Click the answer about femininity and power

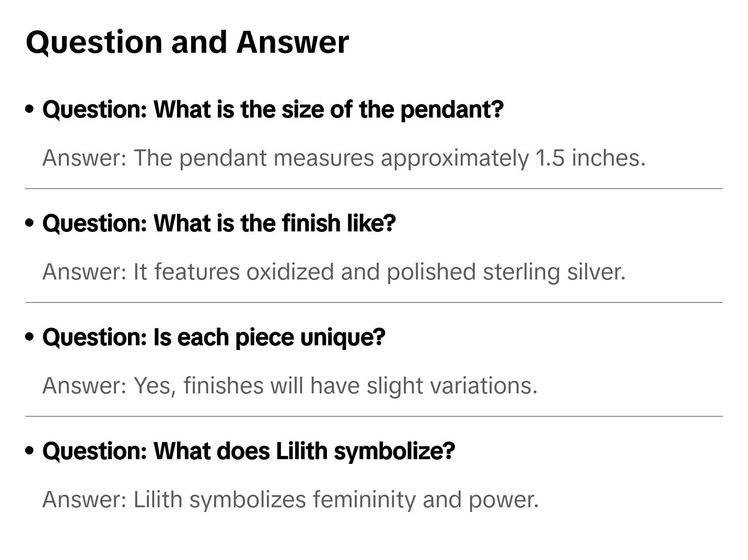coord(290,499)
